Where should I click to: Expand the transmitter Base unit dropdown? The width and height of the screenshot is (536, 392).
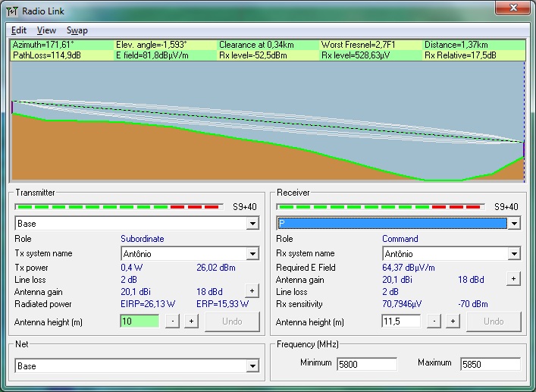252,224
